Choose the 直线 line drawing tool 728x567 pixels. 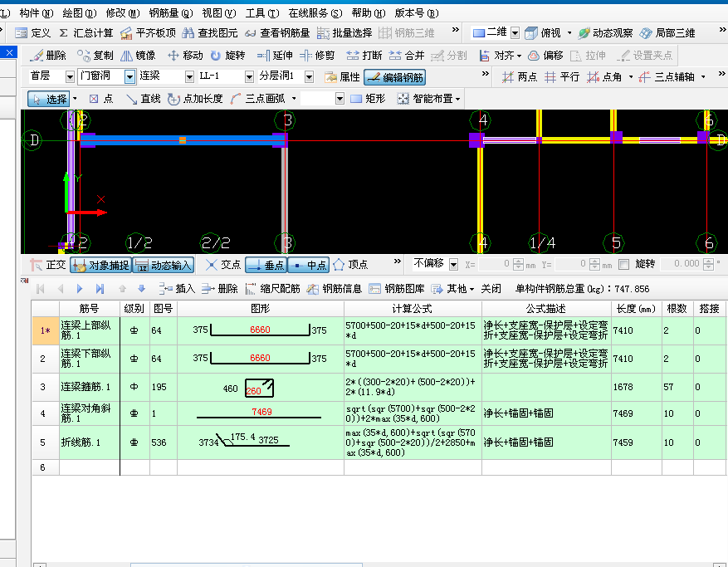click(x=143, y=99)
